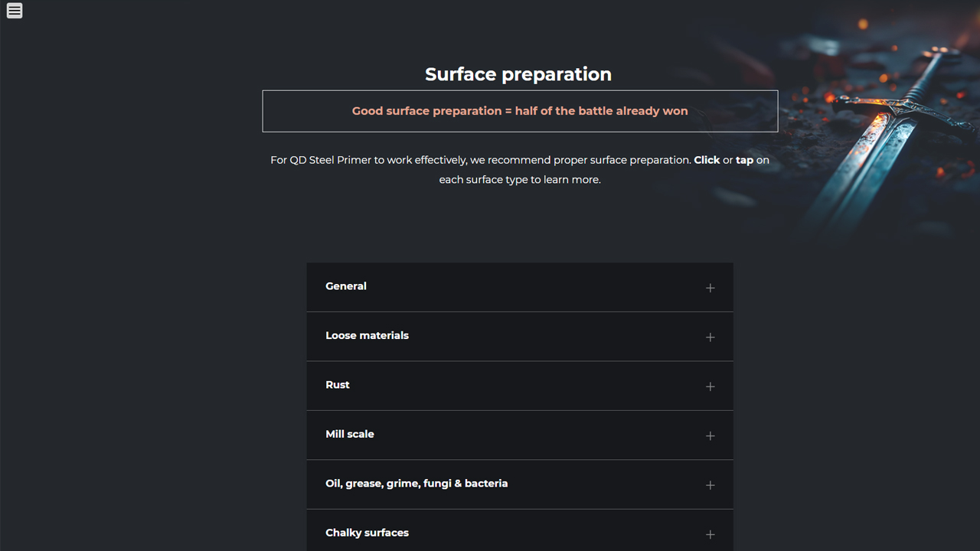Click plus icon beside Rust
Screen dimensions: 980x551
710,386
